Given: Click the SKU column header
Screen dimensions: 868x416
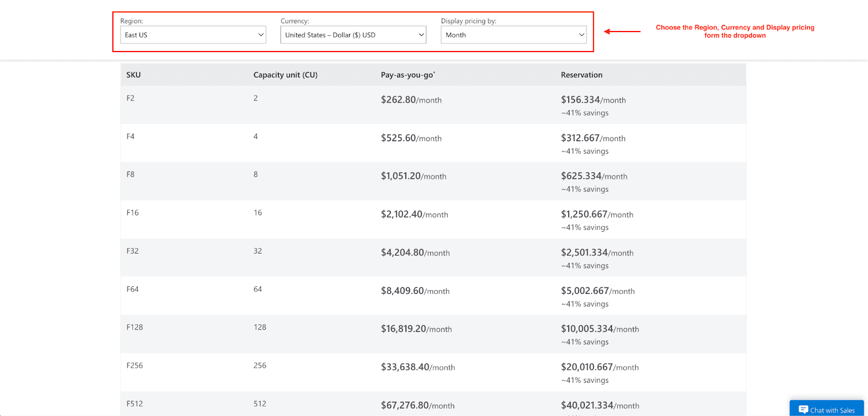Looking at the screenshot, I should pyautogui.click(x=133, y=75).
